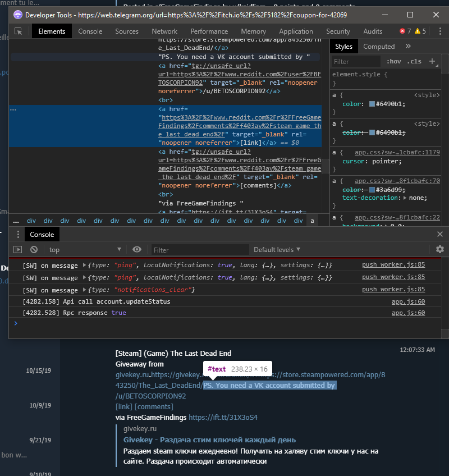Click the [comments] link in chat message
449x476 pixels.
154,407
